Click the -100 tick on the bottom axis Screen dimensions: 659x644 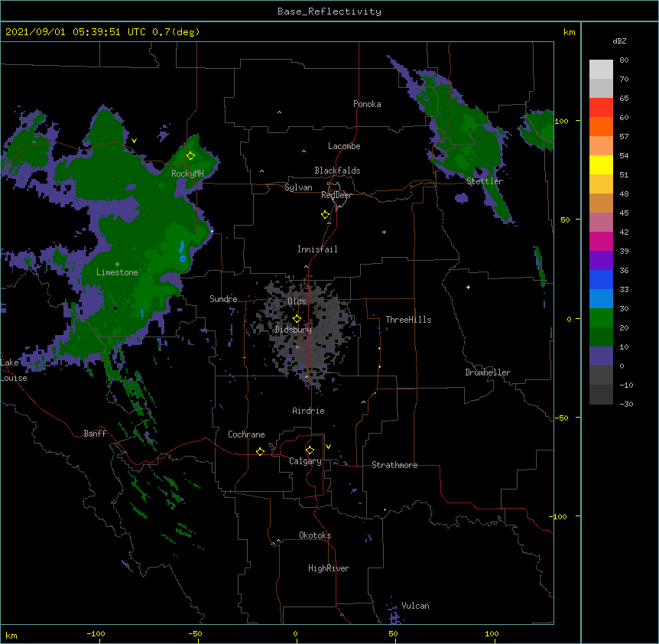[x=96, y=633]
